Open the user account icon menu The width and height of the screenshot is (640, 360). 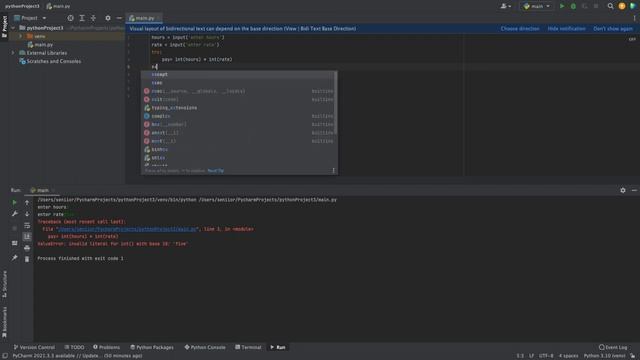coord(506,6)
